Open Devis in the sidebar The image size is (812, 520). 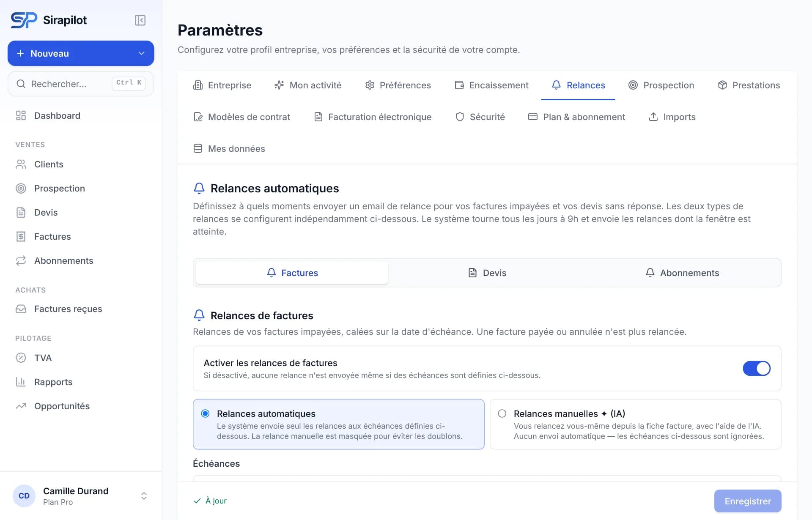[x=81, y=213]
